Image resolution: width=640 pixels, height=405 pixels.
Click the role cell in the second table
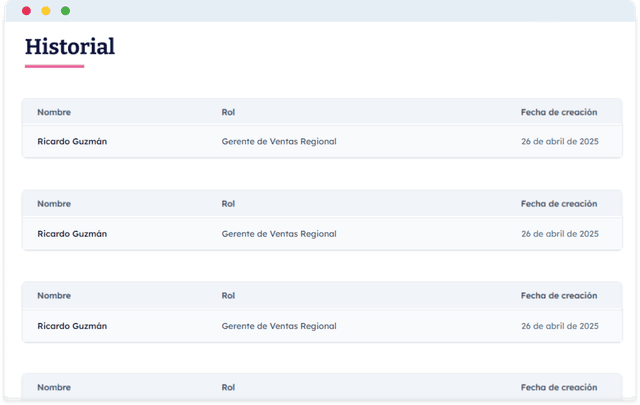[x=279, y=234]
